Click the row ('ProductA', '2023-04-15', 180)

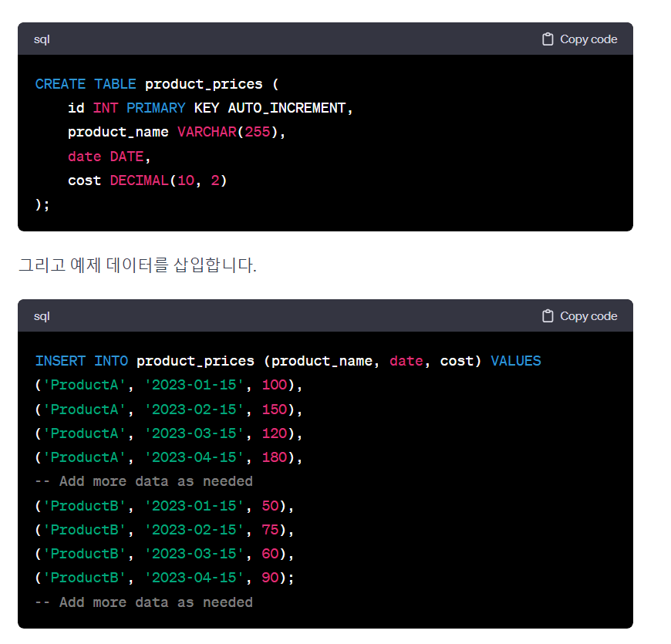pos(169,457)
